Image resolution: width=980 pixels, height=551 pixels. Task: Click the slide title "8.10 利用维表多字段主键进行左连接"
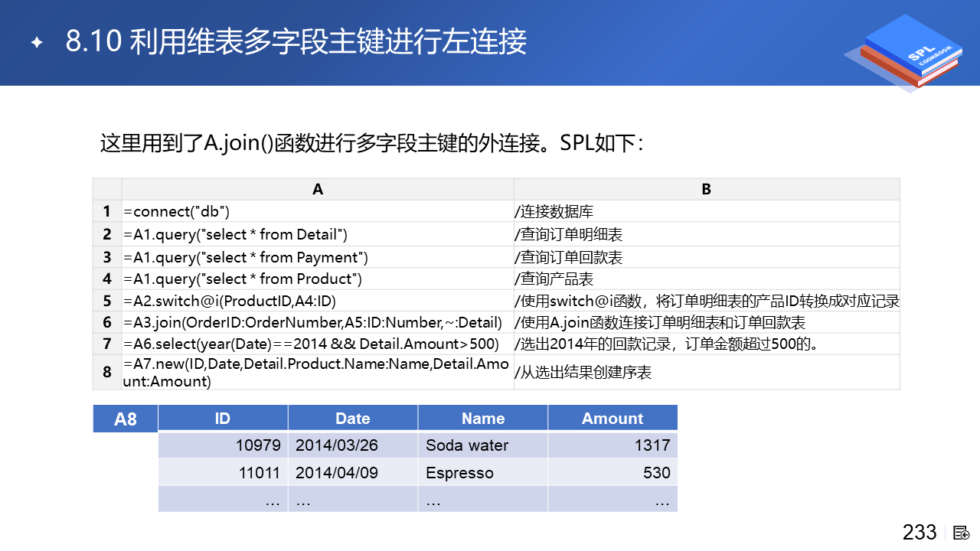coord(296,41)
